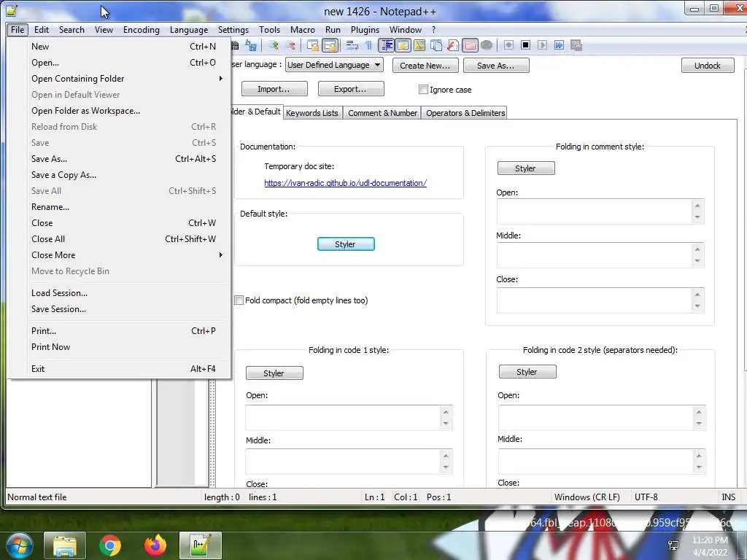The width and height of the screenshot is (747, 560).
Task: Toggle the Word wrap toolbar icon
Action: tap(352, 45)
